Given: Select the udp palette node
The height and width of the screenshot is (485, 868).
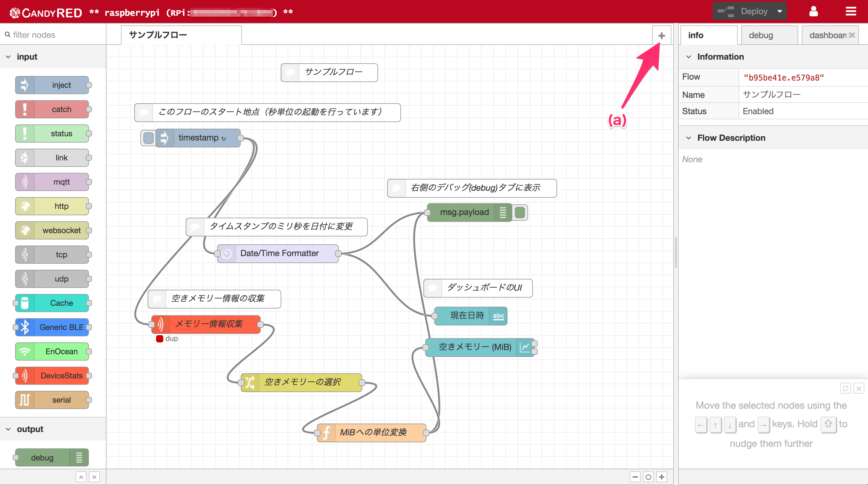Looking at the screenshot, I should 52,279.
